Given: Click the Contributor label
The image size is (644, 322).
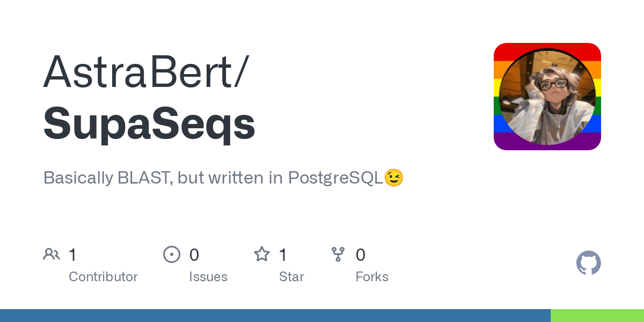Looking at the screenshot, I should 103,277.
